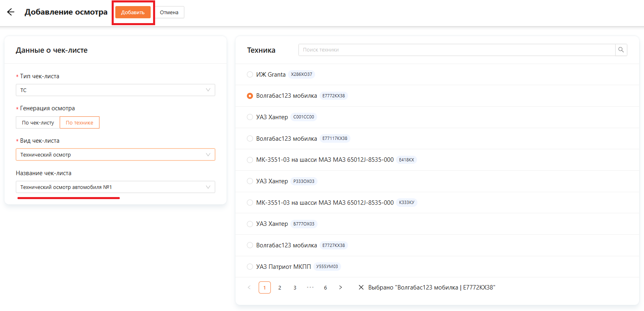Focus the Поиск техники search field
Screen dimensions: 644x311
pyautogui.click(x=456, y=50)
